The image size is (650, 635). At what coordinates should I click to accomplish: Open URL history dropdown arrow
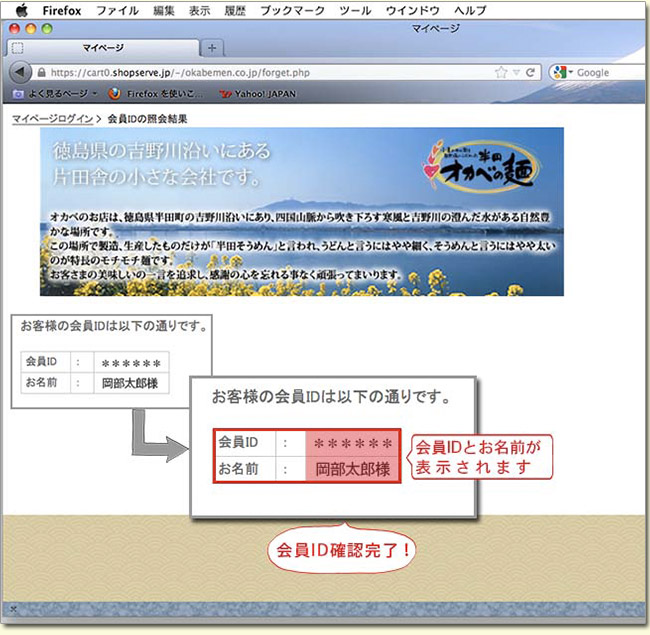(515, 72)
